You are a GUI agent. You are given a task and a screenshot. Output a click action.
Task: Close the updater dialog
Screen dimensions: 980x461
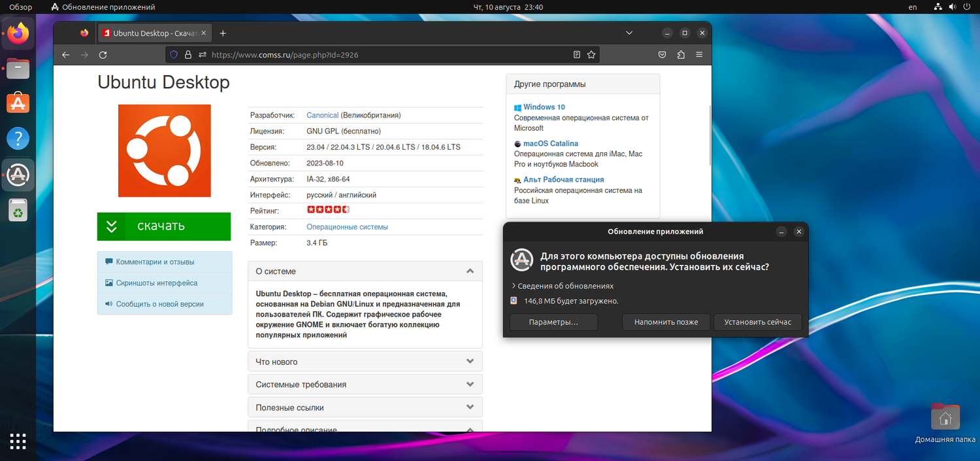tap(798, 231)
